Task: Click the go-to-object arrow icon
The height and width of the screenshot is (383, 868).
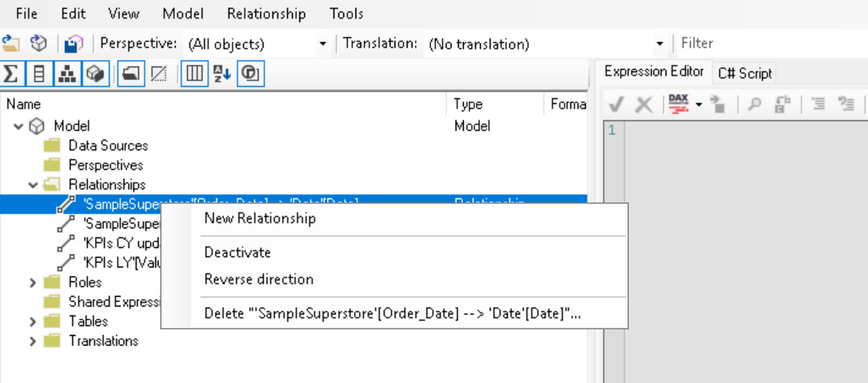Action: point(718,104)
